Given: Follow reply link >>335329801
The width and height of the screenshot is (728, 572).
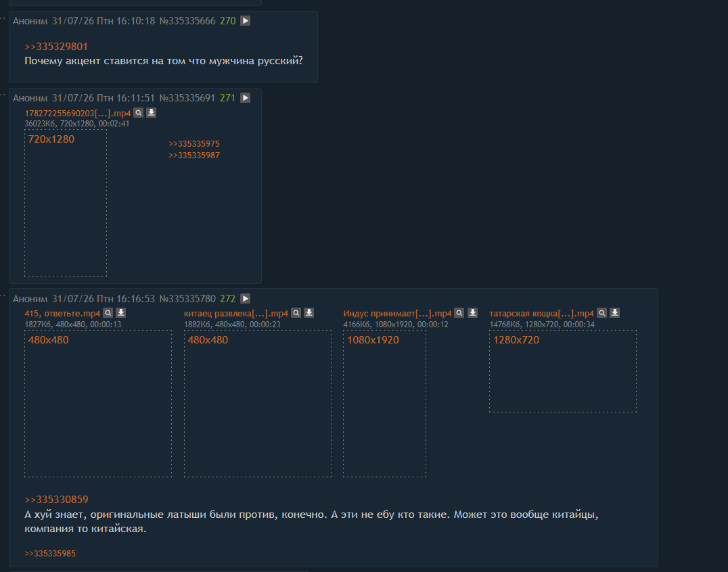Looking at the screenshot, I should click(x=56, y=47).
